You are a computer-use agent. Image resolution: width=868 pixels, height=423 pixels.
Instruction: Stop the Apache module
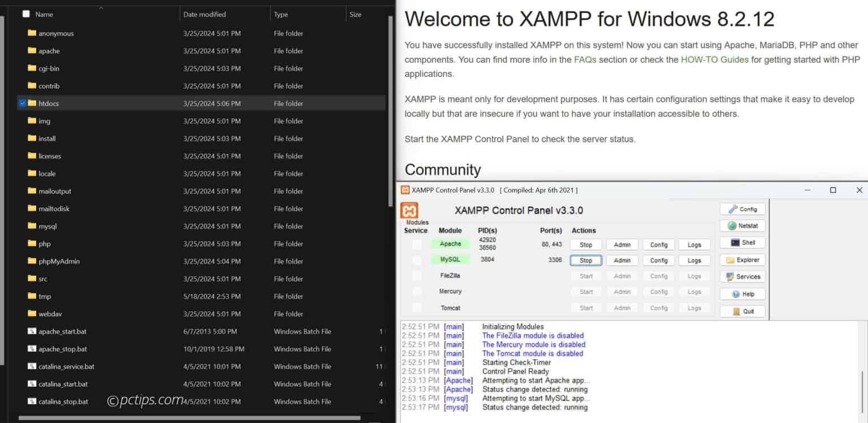click(x=585, y=245)
